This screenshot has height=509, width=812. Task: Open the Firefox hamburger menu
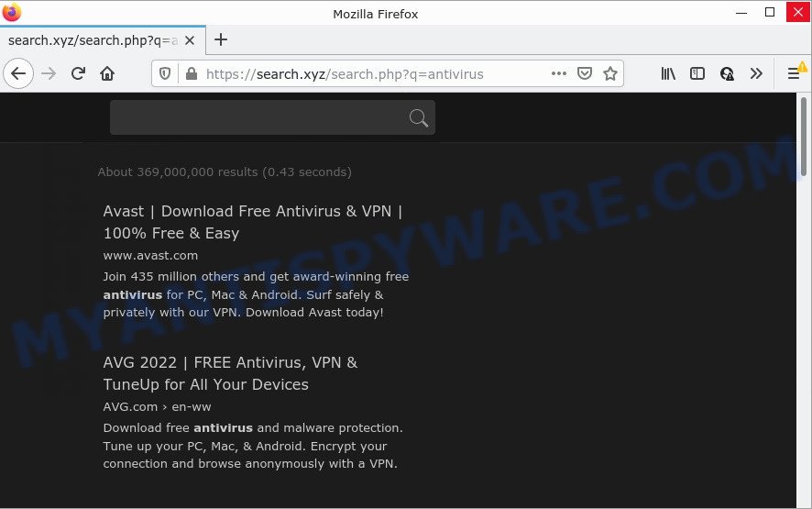click(x=794, y=73)
